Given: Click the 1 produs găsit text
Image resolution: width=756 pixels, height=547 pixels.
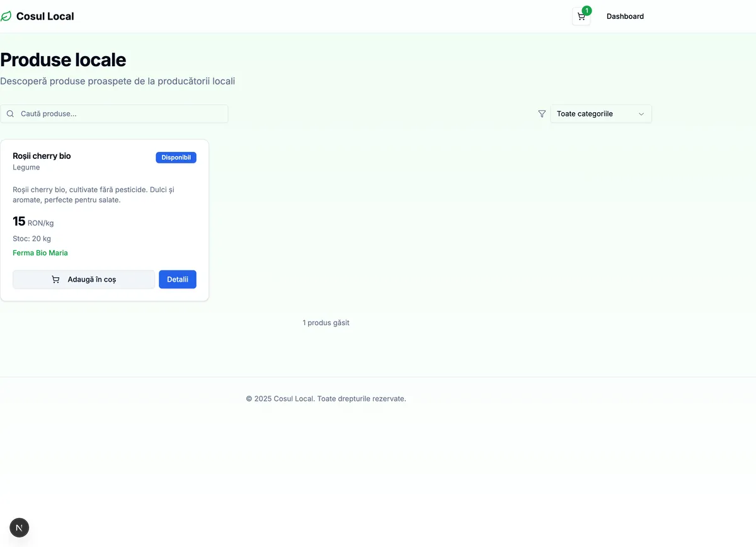Looking at the screenshot, I should point(326,323).
